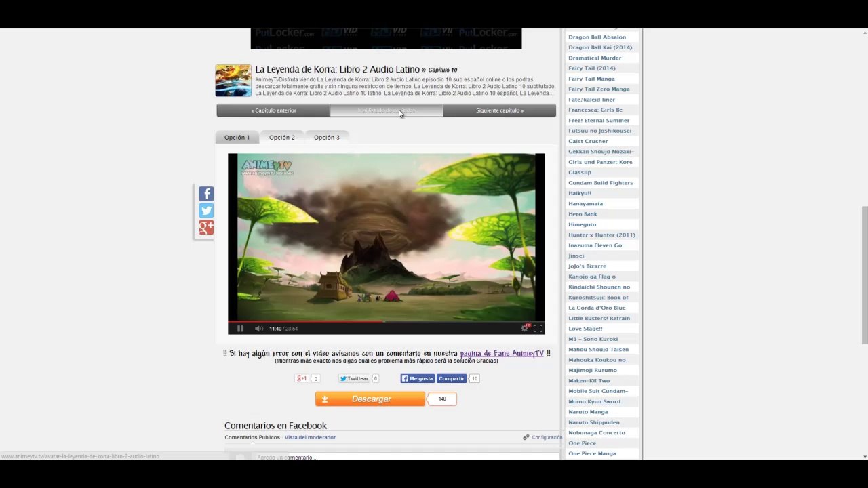Viewport: 868px width, 488px height.
Task: Click the Facebook Compartir button
Action: (x=451, y=378)
